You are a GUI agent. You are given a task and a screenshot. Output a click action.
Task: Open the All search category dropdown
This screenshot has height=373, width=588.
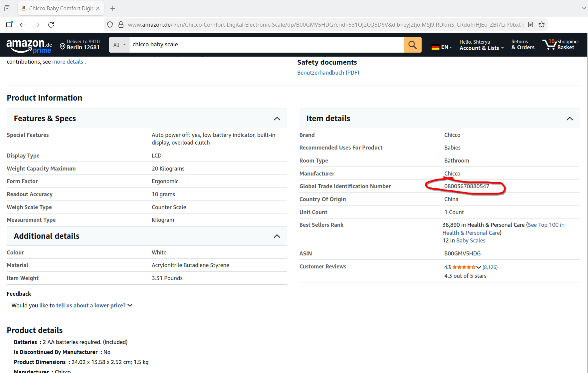[x=119, y=45]
